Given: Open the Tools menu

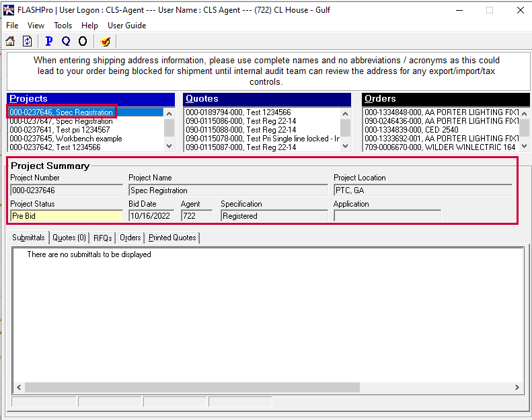Looking at the screenshot, I should (63, 26).
